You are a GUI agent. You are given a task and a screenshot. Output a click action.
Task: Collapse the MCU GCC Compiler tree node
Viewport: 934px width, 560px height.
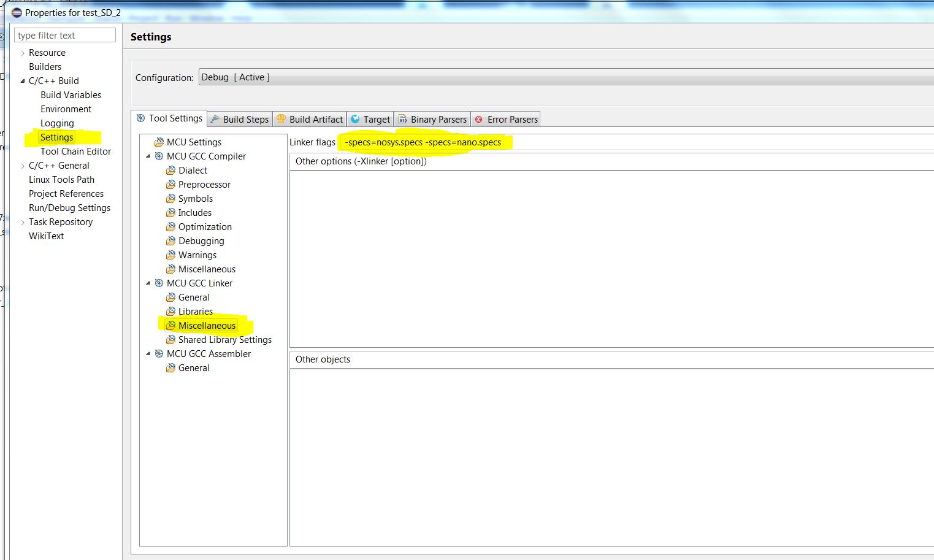148,156
